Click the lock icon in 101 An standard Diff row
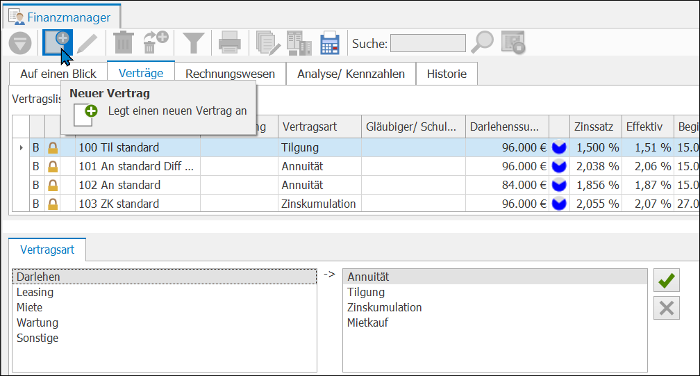 pos(53,167)
